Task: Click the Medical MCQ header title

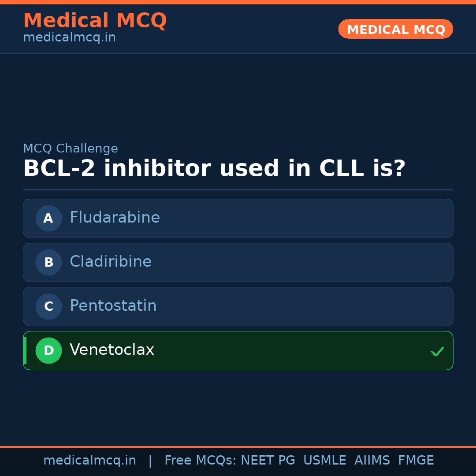Action: [x=95, y=21]
